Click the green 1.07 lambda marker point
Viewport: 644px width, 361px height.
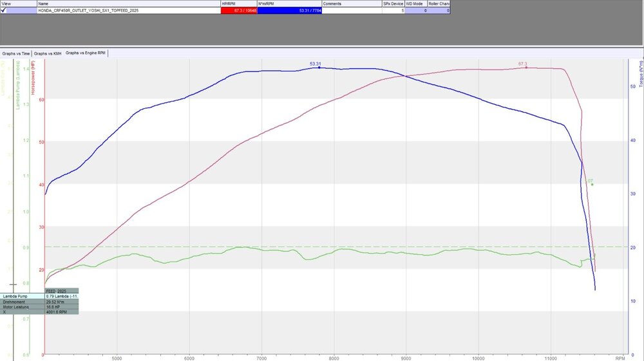592,185
